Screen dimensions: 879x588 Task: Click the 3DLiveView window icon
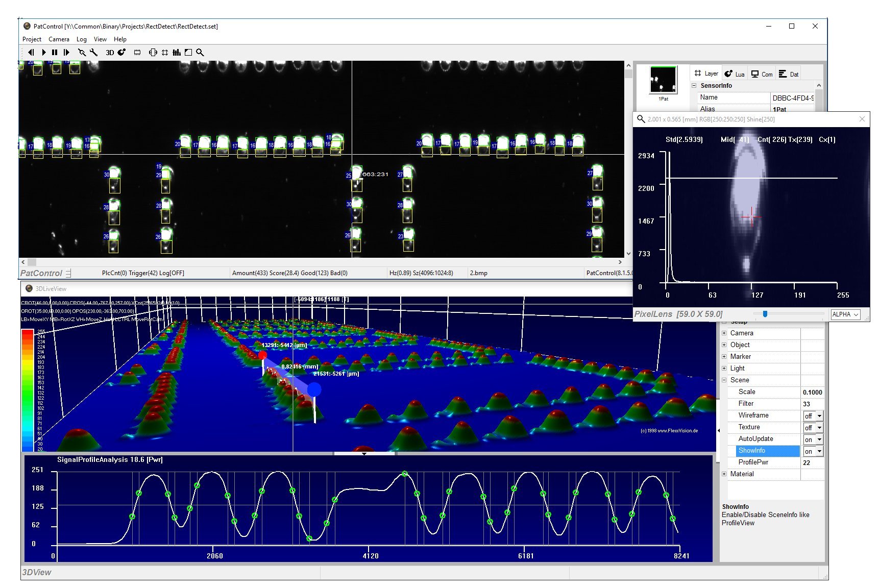(29, 288)
